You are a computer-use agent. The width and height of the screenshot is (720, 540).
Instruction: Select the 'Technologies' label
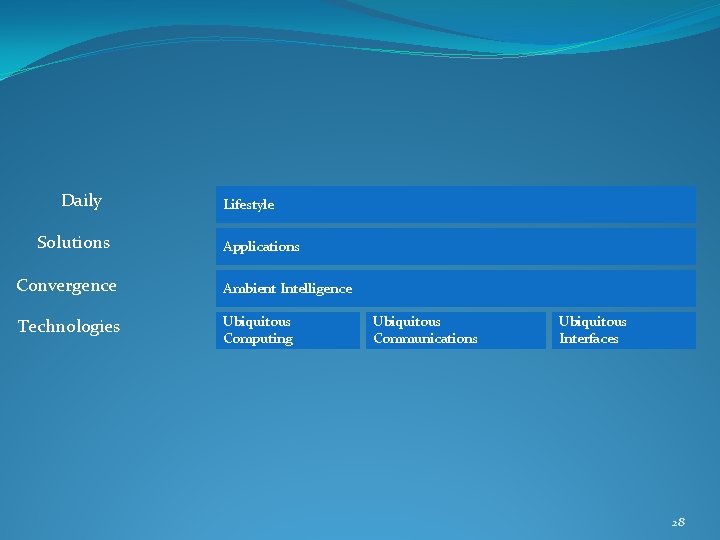69,326
